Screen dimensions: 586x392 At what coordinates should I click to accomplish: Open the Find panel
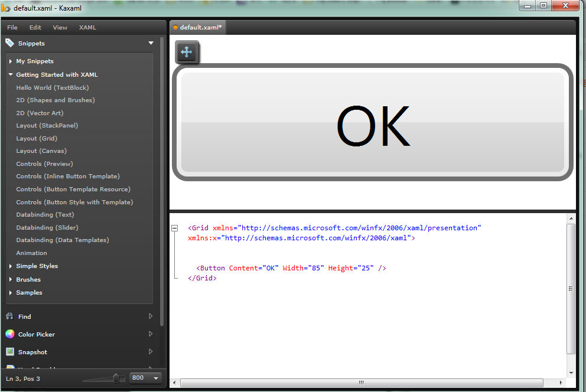click(x=24, y=316)
